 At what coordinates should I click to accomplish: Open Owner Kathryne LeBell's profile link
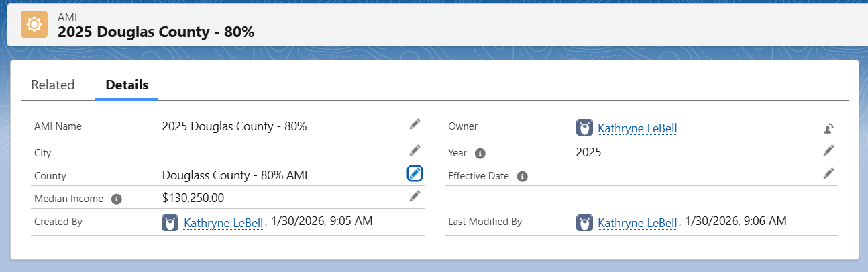(637, 128)
